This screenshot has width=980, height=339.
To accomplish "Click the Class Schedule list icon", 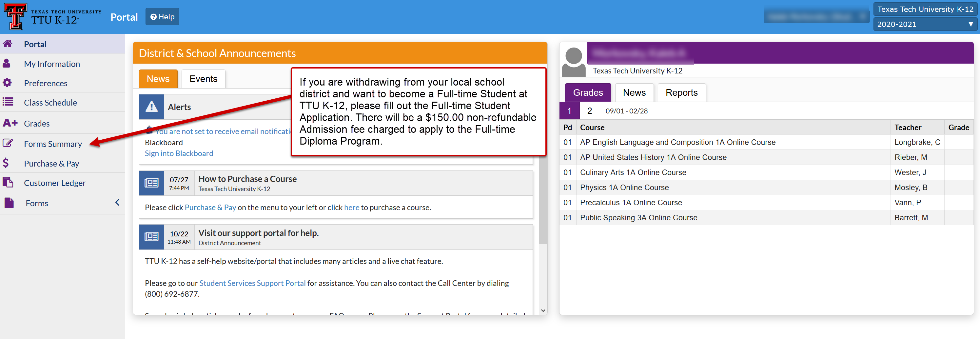I will click(8, 102).
